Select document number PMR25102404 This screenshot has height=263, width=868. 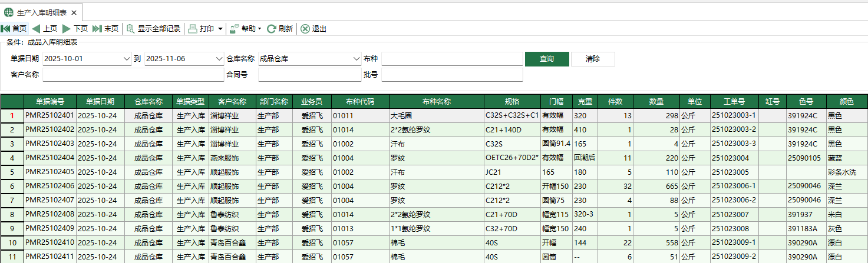pos(50,158)
